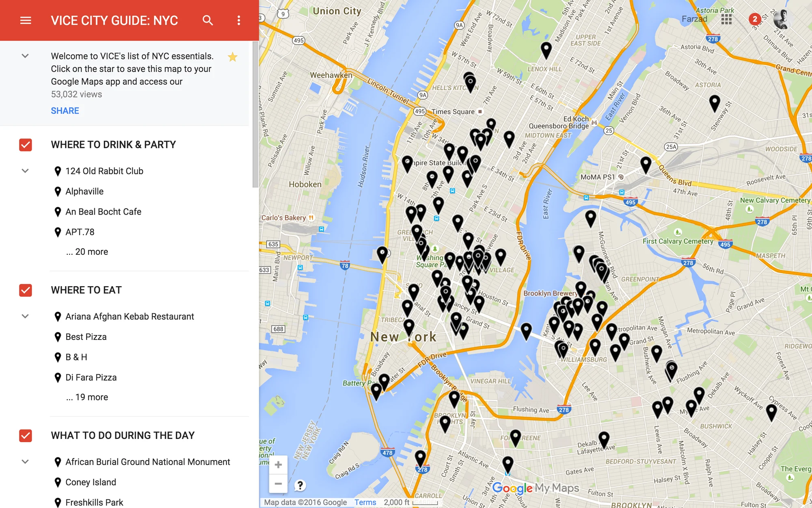Open the hamburger menu
Viewport: 812px width, 508px height.
[x=26, y=20]
